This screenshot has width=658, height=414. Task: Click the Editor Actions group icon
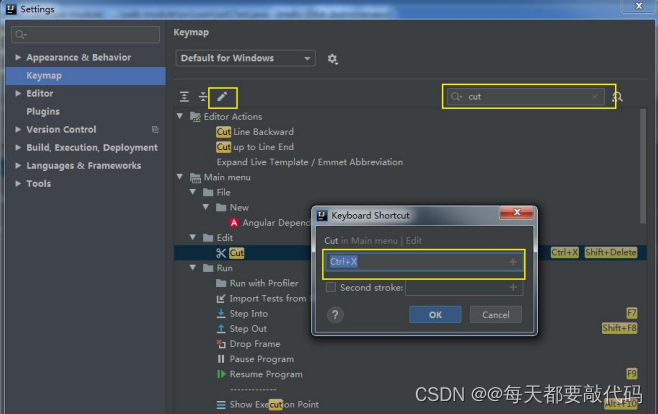(x=195, y=117)
